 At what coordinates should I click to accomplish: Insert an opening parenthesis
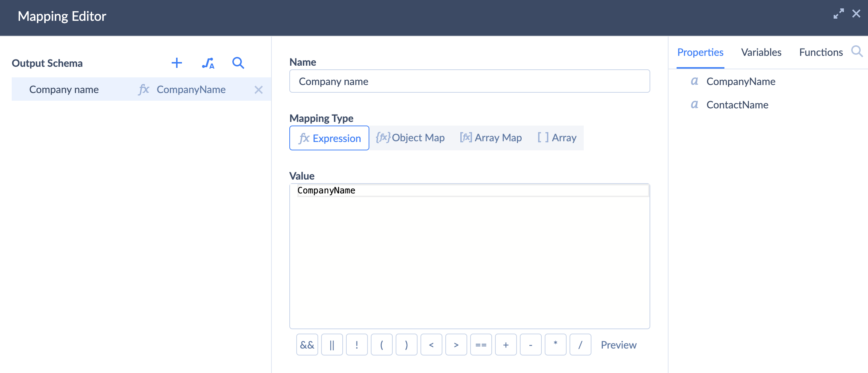coord(382,345)
